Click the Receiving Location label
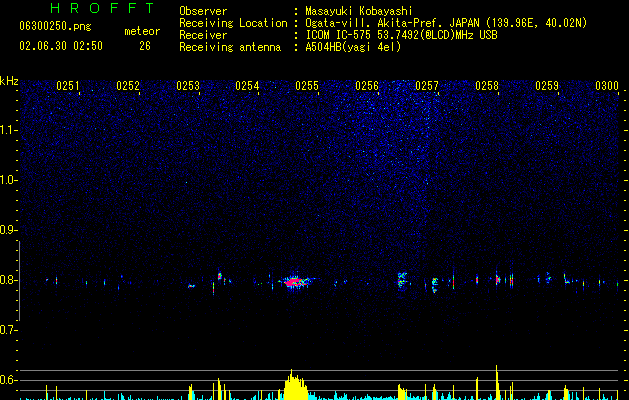 pos(233,23)
